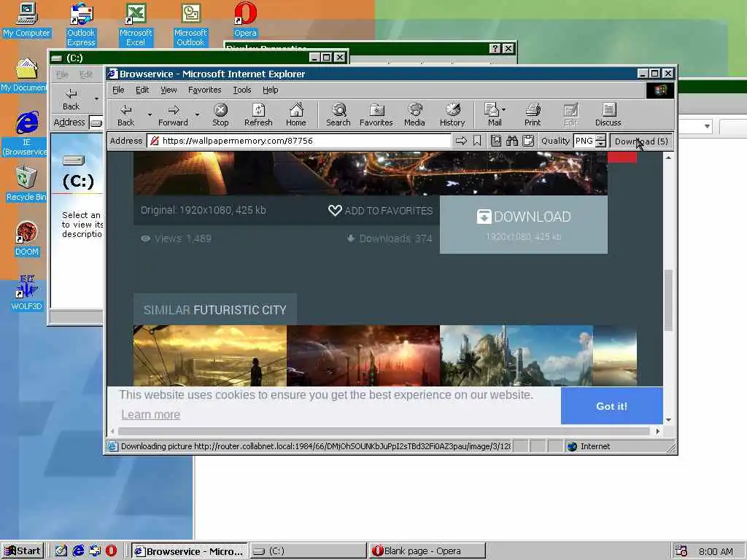Launch WOLF3D desktop shortcut
Screen dimensions: 747x560
(27, 293)
